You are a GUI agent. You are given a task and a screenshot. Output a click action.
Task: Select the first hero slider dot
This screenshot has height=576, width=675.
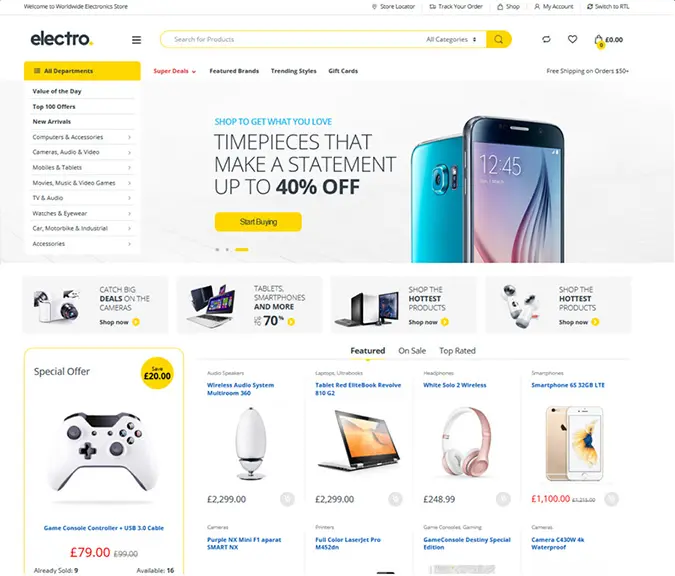(x=217, y=249)
